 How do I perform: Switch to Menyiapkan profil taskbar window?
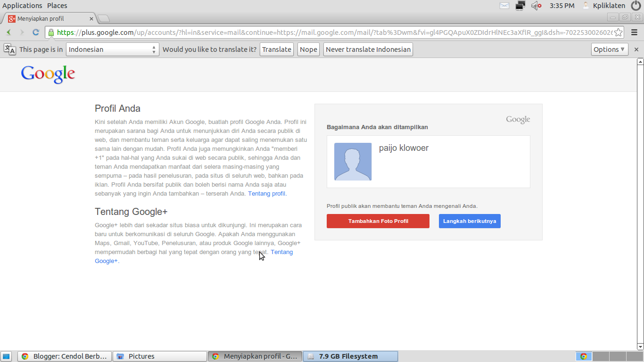(255, 356)
